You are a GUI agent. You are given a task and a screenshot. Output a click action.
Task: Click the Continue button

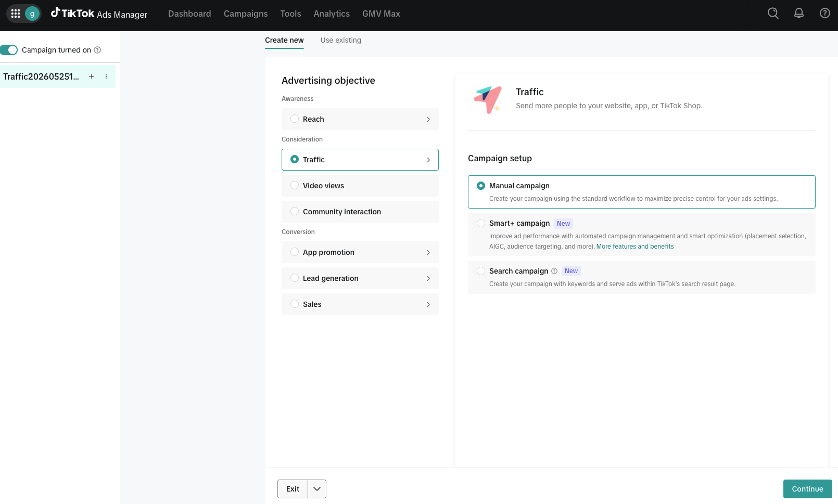tap(808, 489)
